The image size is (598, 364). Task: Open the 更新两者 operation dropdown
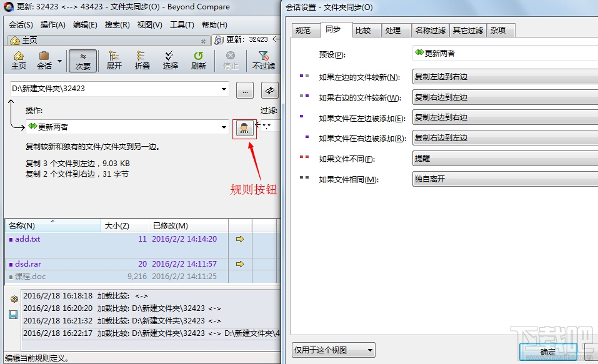(x=225, y=127)
